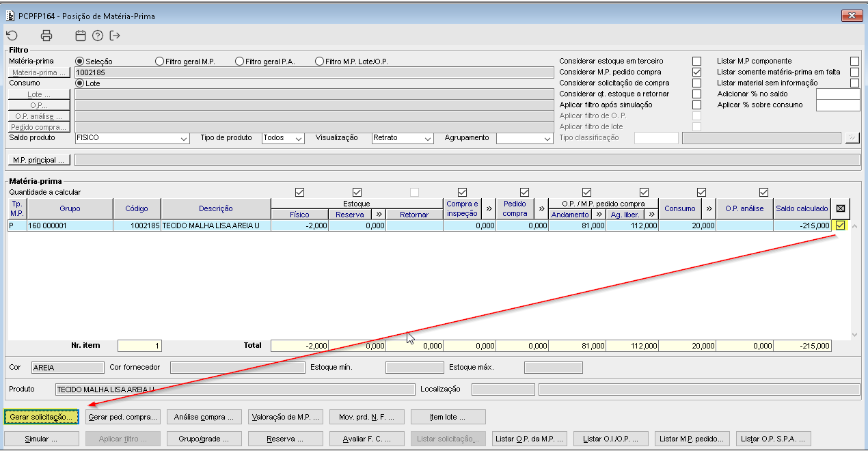The image size is (868, 451).
Task: Open Análise compra button
Action: click(x=204, y=417)
